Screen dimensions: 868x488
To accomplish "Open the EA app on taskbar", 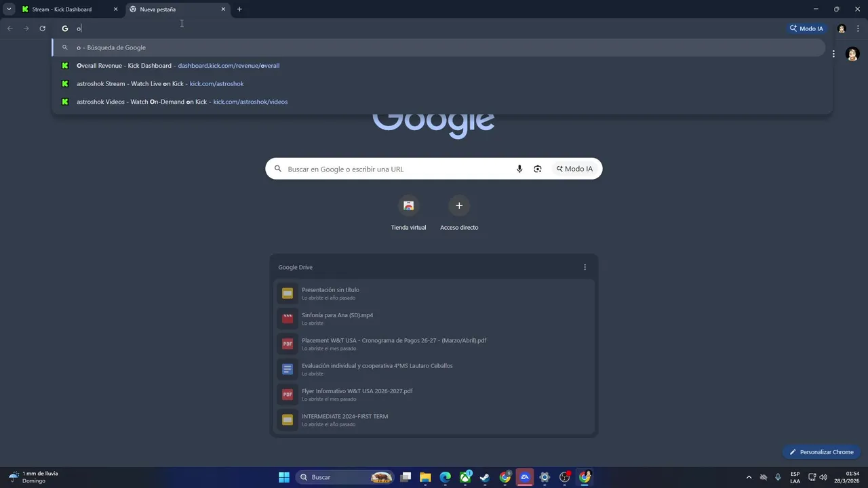I will pos(525,477).
